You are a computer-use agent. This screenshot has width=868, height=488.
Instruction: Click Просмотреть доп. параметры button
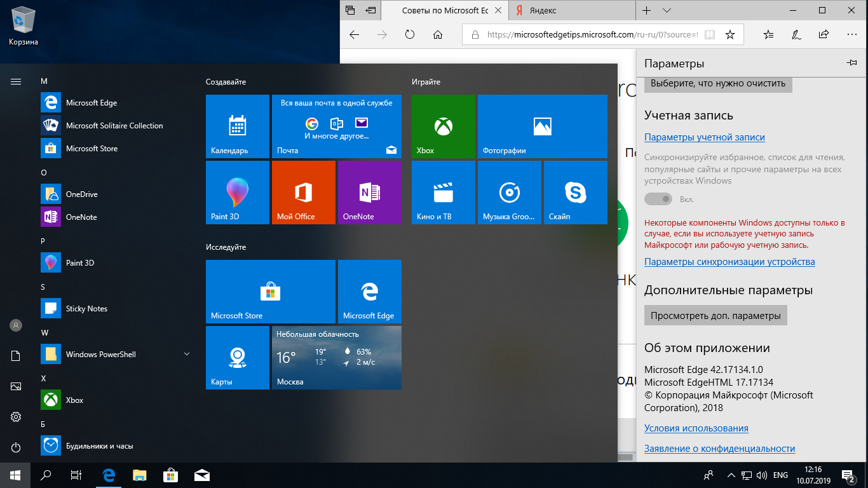pos(715,316)
